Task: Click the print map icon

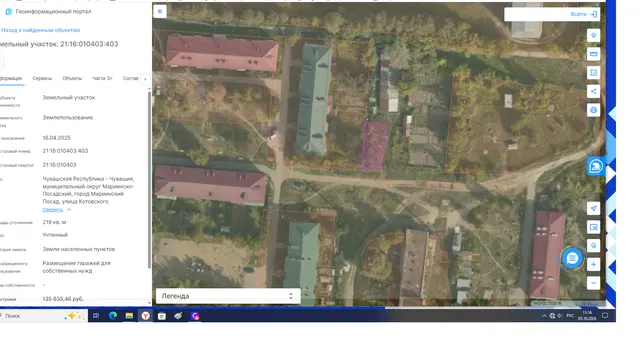Action: [593, 110]
